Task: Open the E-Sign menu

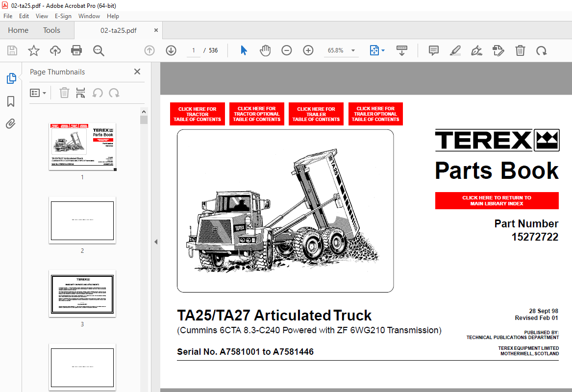Action: (63, 16)
